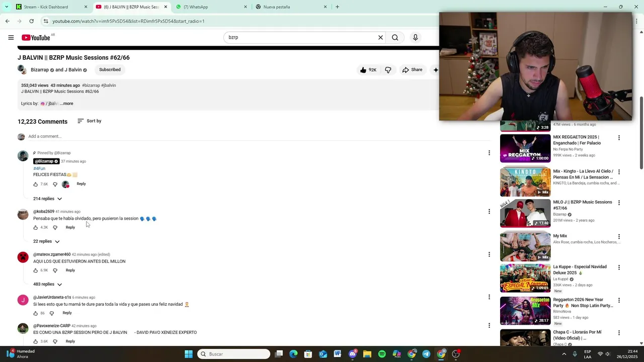Close the J BALVIN BZRP Music Sessions tab

(166, 7)
